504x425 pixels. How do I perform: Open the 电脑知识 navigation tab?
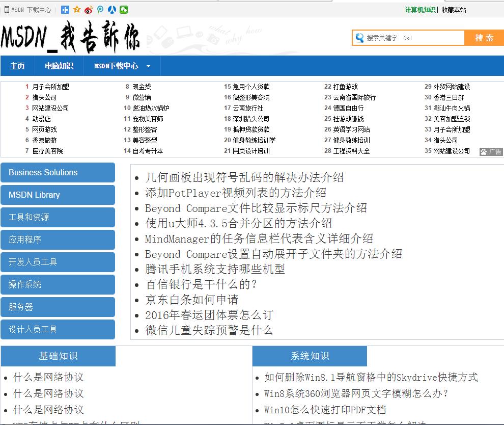click(x=59, y=66)
